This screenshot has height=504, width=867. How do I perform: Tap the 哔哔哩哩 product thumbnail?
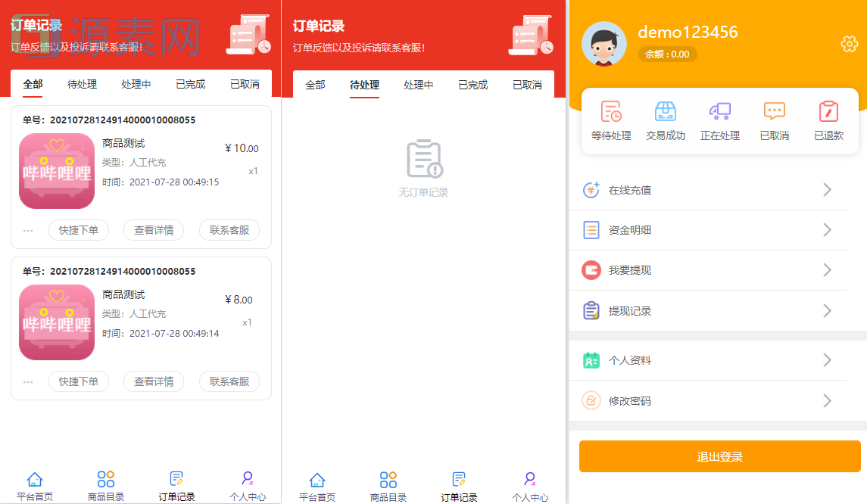57,170
